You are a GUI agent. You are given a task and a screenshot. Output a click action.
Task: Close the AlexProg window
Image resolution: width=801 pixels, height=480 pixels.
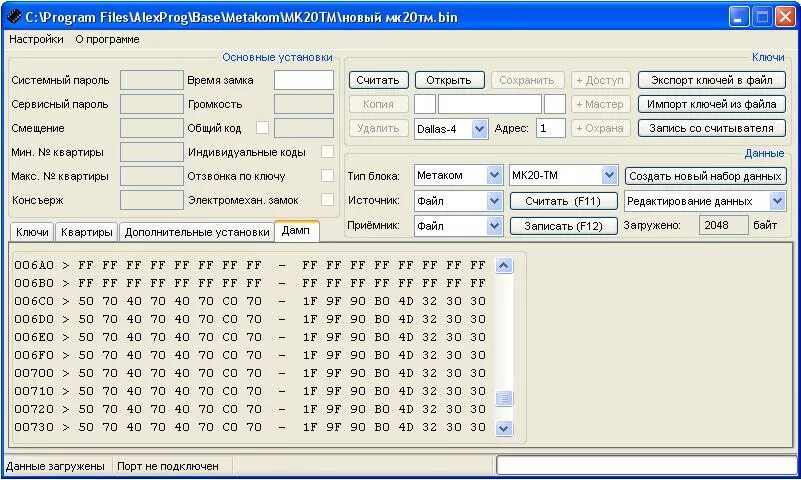coord(785,17)
